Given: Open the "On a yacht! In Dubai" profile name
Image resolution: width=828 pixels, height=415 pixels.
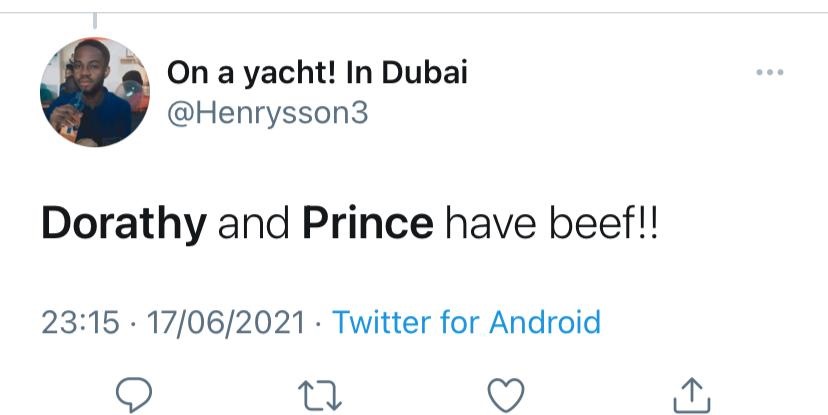Looking at the screenshot, I should [x=317, y=72].
